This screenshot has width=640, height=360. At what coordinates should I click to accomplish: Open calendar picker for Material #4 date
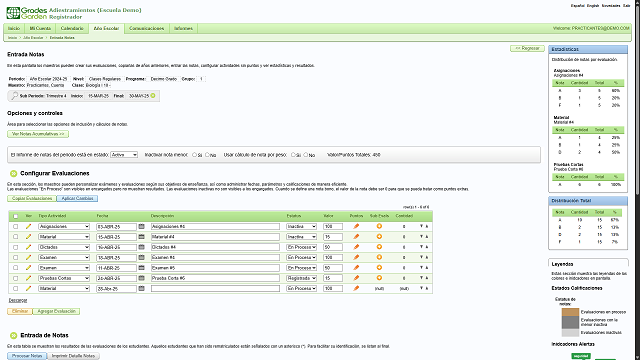coord(142,237)
